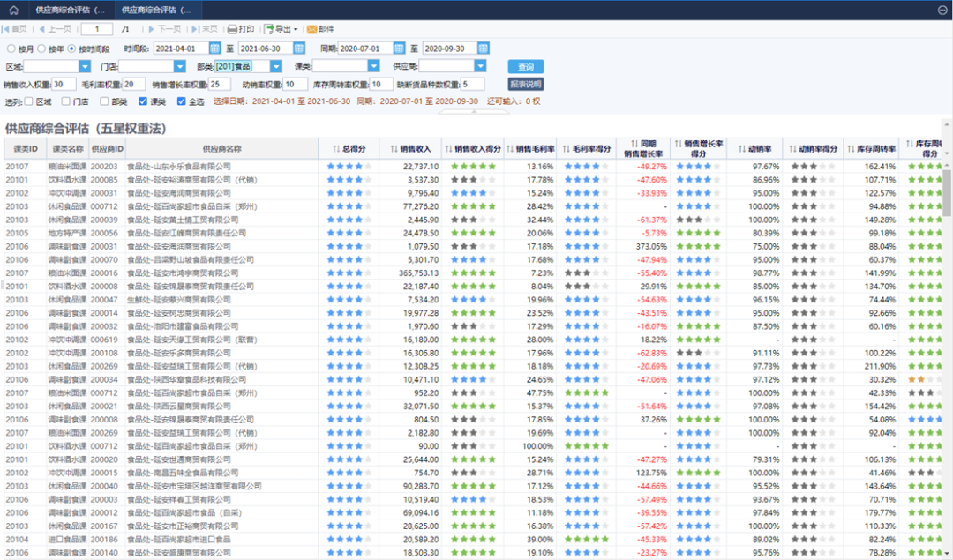Open the calendar picker beside 2021-04-01
This screenshot has width=953, height=560.
click(x=216, y=49)
